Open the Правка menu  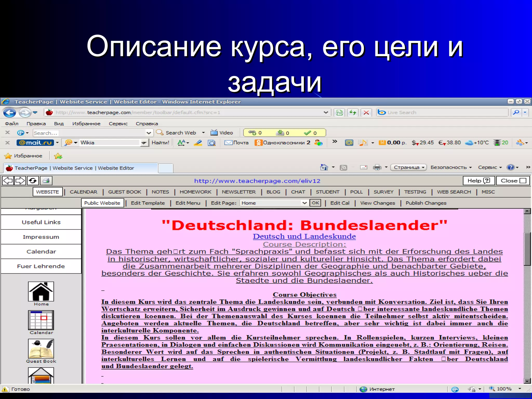[36, 124]
